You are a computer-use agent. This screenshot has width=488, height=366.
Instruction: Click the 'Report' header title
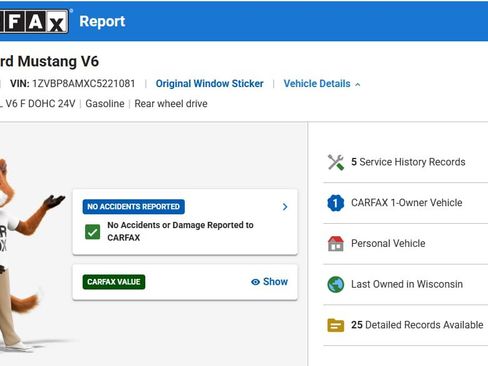(x=102, y=22)
